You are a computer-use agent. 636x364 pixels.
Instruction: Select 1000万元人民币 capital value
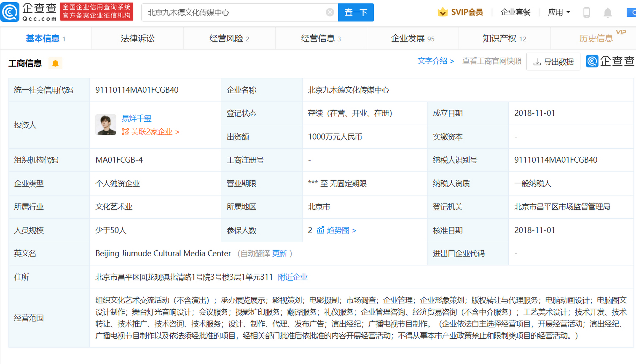pyautogui.click(x=335, y=136)
